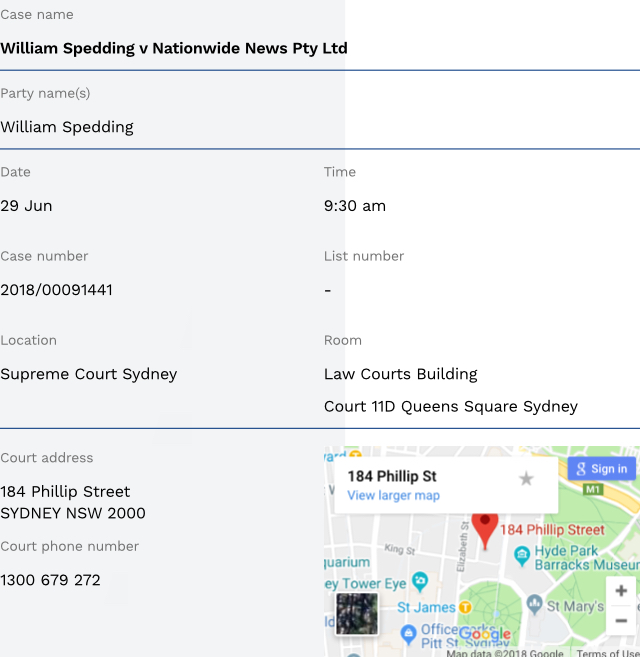Select the St James station icon

[x=465, y=607]
